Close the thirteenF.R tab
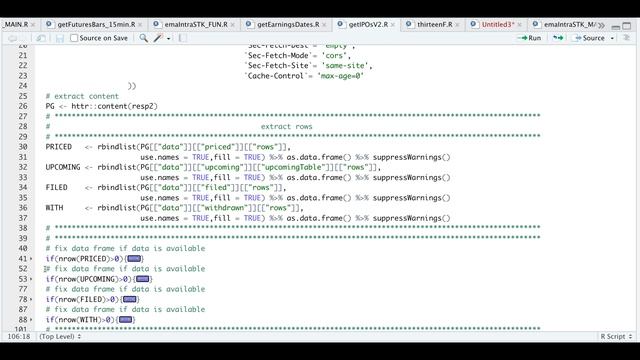The height and width of the screenshot is (360, 640). [x=457, y=25]
